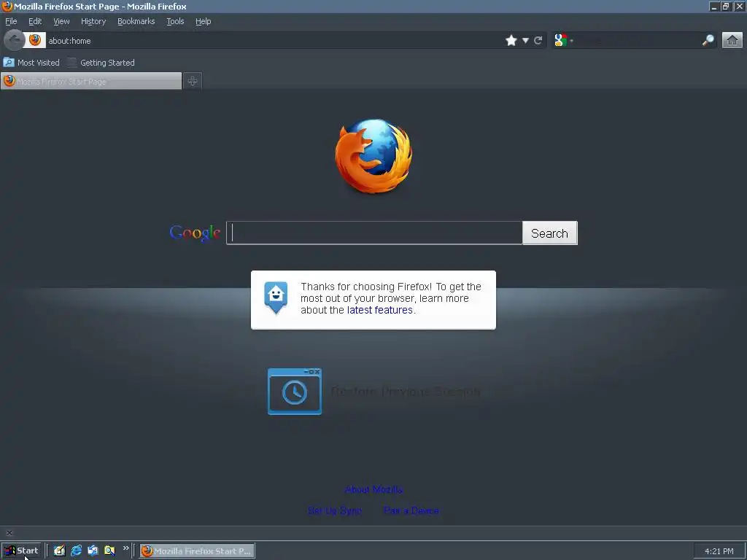Reload the page with the refresh icon
This screenshot has width=747, height=560.
click(x=538, y=41)
